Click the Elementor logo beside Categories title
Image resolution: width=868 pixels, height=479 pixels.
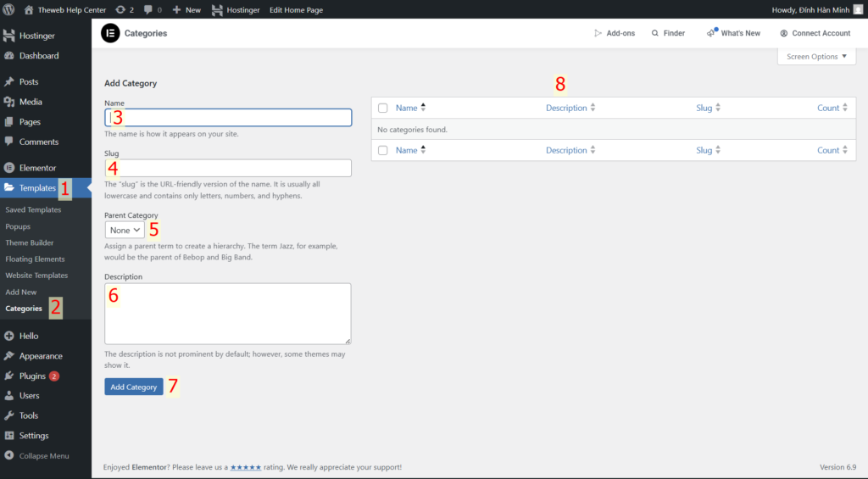[x=110, y=33]
